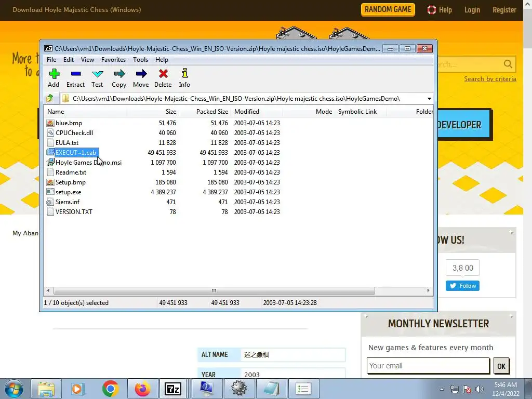This screenshot has height=399, width=532.
Task: Click the horizontal scrollbar thumb in file list
Action: pos(214,291)
